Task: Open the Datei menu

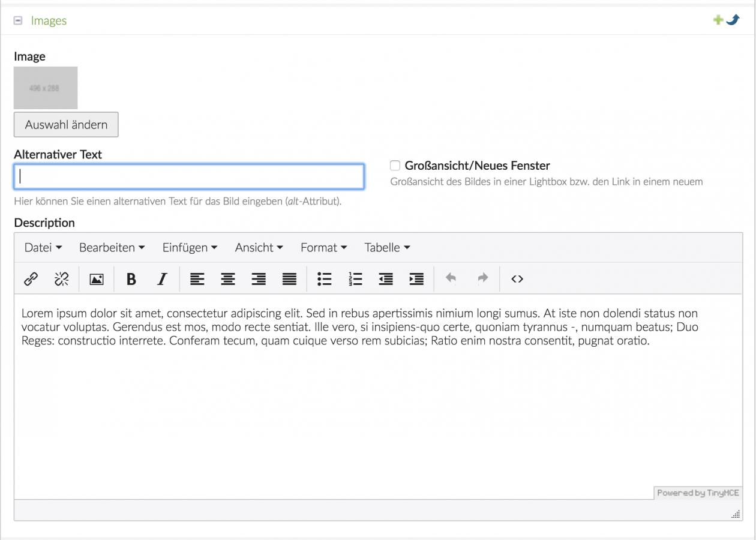Action: pyautogui.click(x=43, y=247)
